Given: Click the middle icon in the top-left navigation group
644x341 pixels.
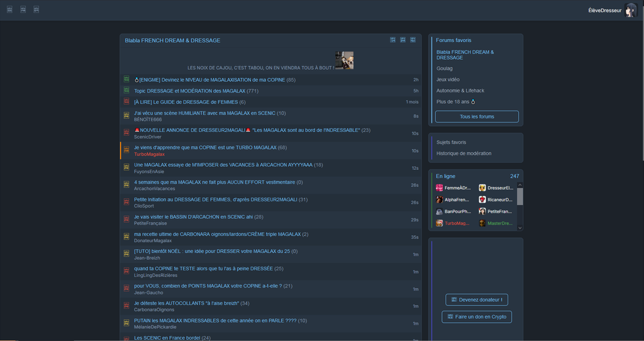Looking at the screenshot, I should click(x=23, y=9).
